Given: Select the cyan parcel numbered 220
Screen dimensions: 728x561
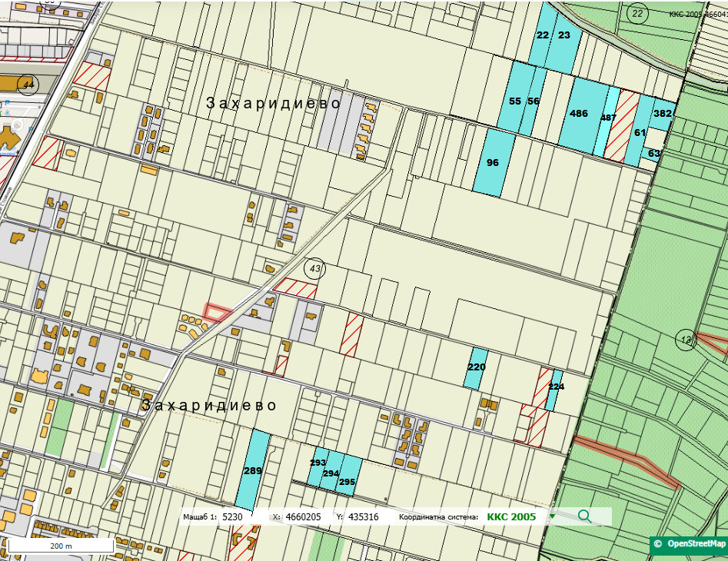Looking at the screenshot, I should point(477,368).
